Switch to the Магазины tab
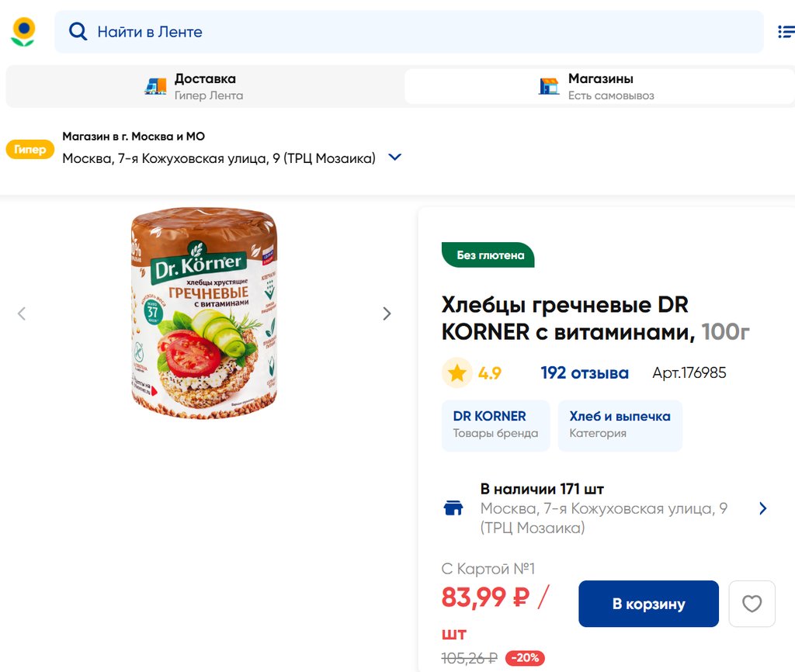Screen dimensions: 795x672 (x=599, y=86)
